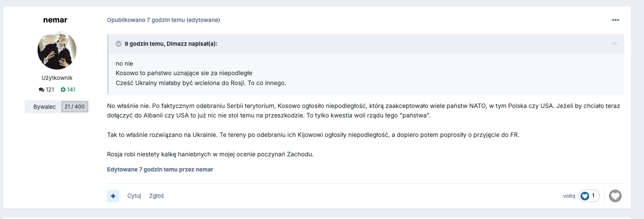Click Cytuj to quote this post
Screen dimensions: 644x219
[x=134, y=196]
